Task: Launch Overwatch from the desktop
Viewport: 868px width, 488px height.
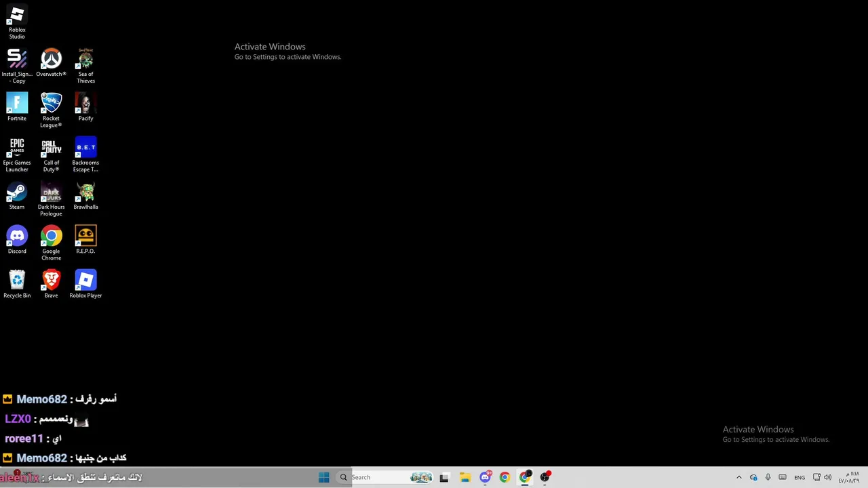Action: point(51,62)
